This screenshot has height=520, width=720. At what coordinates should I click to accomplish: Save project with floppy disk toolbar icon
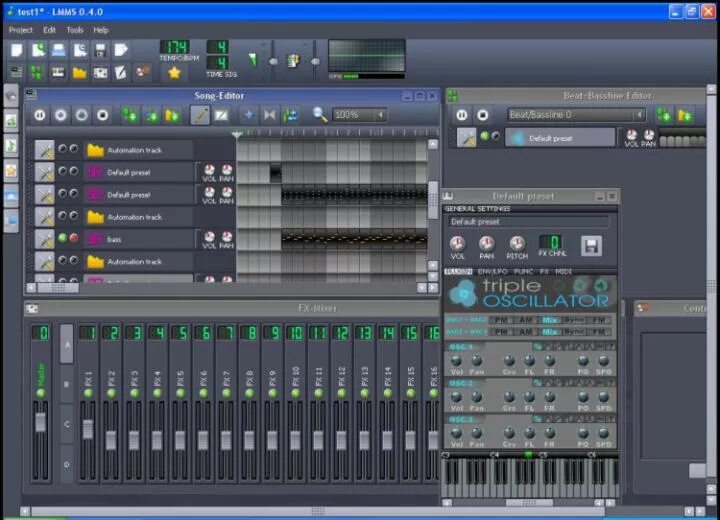[101, 50]
